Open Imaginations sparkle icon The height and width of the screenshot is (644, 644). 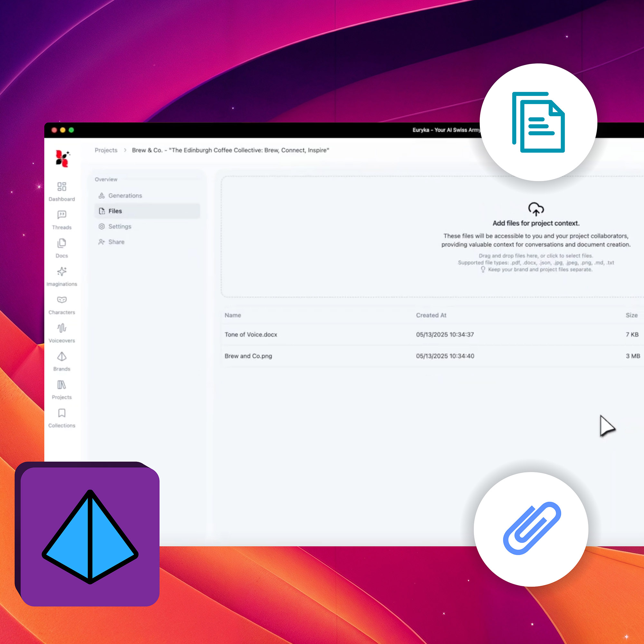click(x=62, y=272)
